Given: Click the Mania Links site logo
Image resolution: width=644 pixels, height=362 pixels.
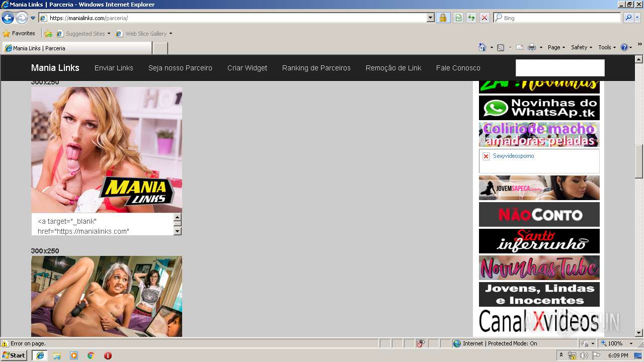Looking at the screenshot, I should pyautogui.click(x=55, y=68).
